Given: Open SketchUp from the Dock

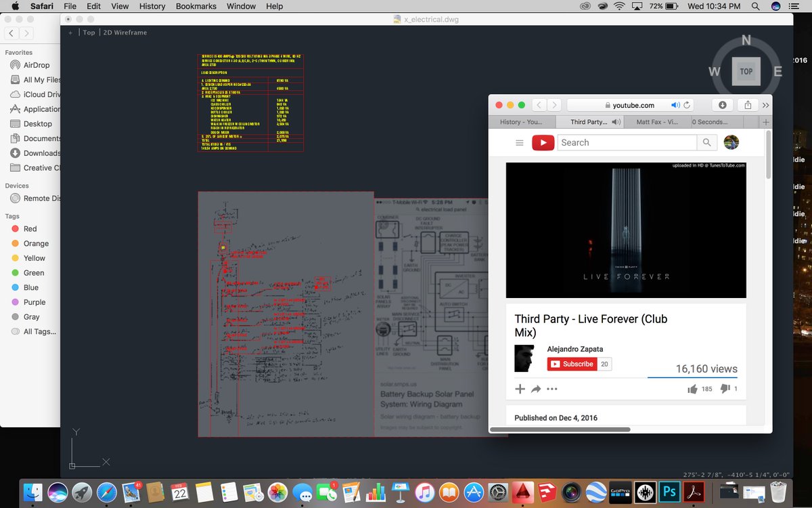Looking at the screenshot, I should click(547, 492).
